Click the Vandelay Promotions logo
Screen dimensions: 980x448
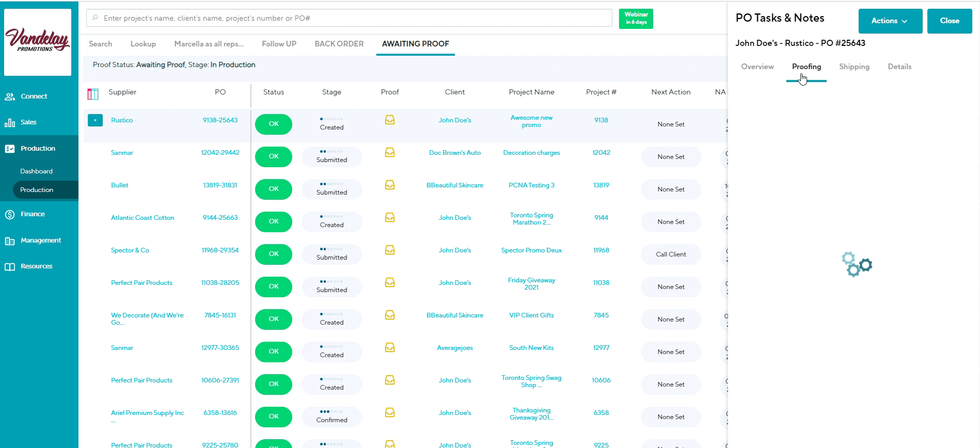(x=38, y=42)
